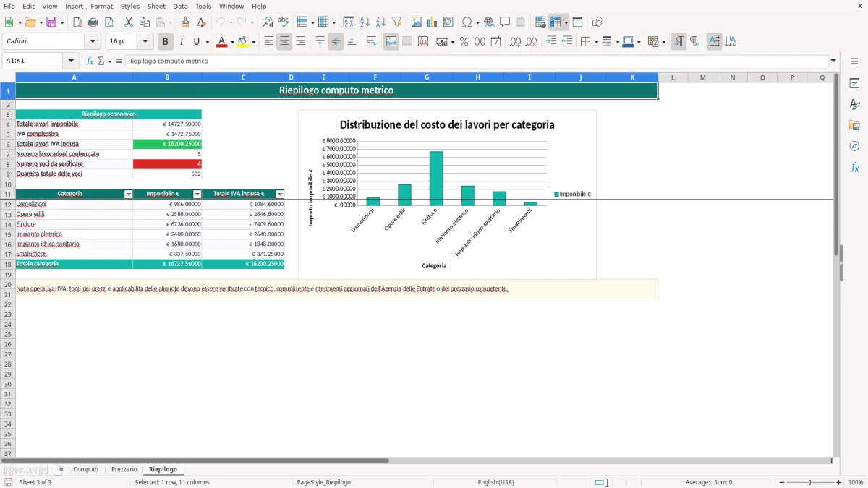Expand the Name Box dropdown

click(70, 61)
